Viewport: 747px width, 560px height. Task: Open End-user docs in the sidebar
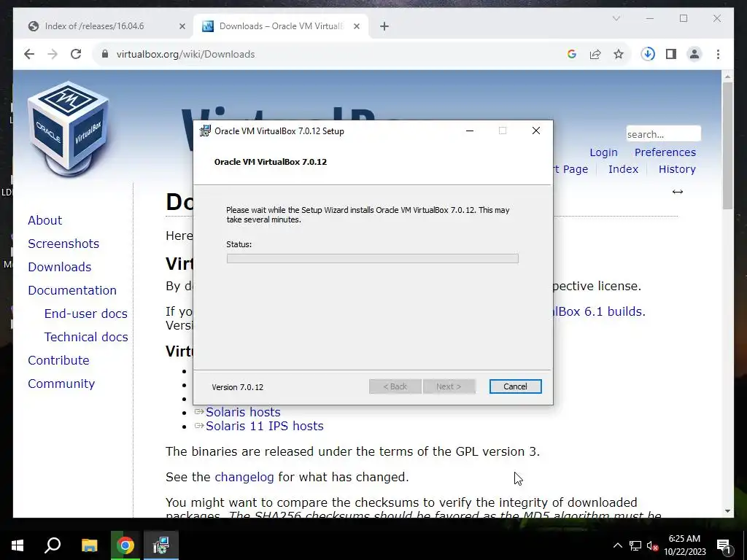[86, 314]
